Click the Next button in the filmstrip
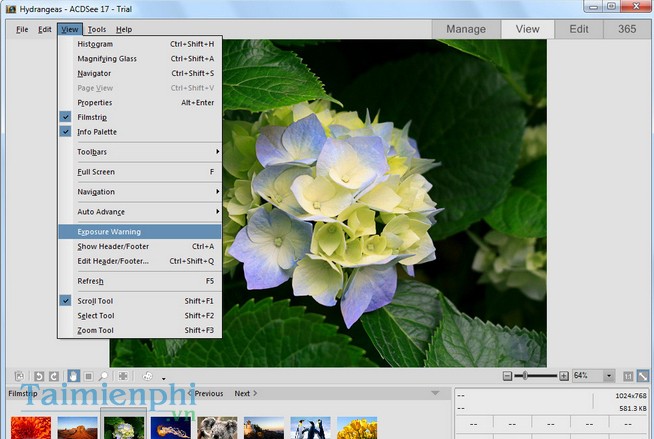654x439 pixels. 245,394
